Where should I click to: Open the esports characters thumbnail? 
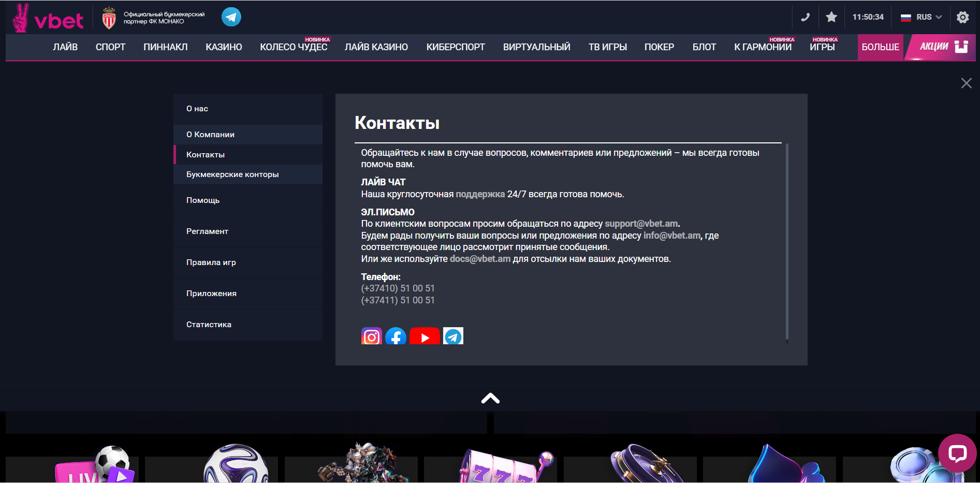coord(358,462)
